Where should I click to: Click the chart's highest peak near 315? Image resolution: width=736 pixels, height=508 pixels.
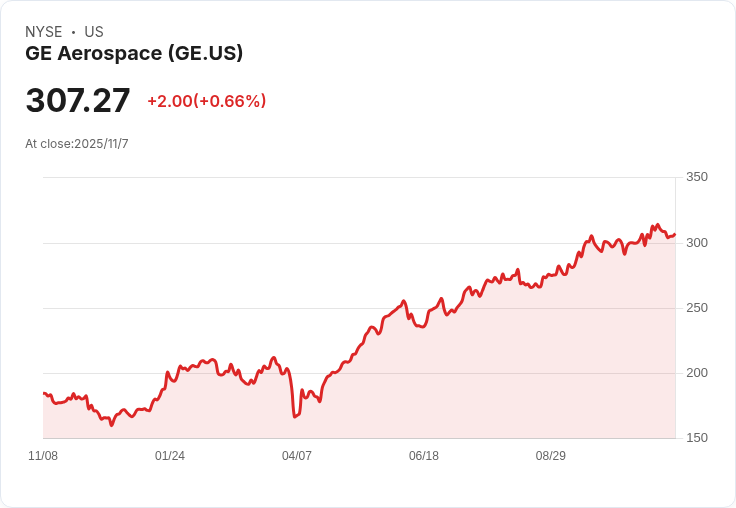pos(658,225)
